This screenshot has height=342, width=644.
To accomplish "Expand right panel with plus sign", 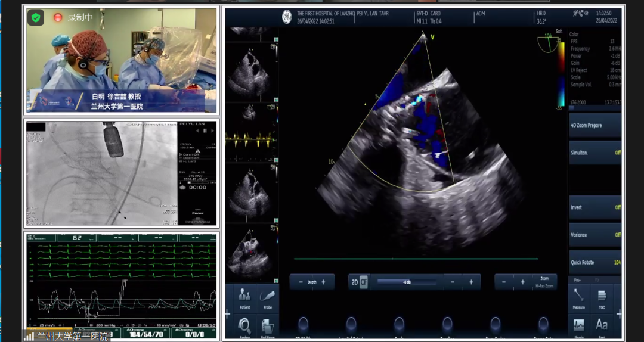I will (x=619, y=314).
